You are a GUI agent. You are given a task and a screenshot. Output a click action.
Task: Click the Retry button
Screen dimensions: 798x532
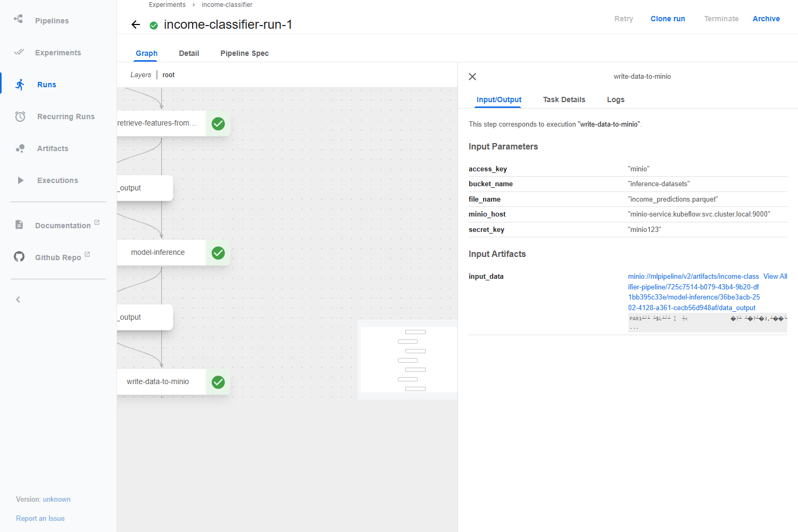tap(624, 19)
